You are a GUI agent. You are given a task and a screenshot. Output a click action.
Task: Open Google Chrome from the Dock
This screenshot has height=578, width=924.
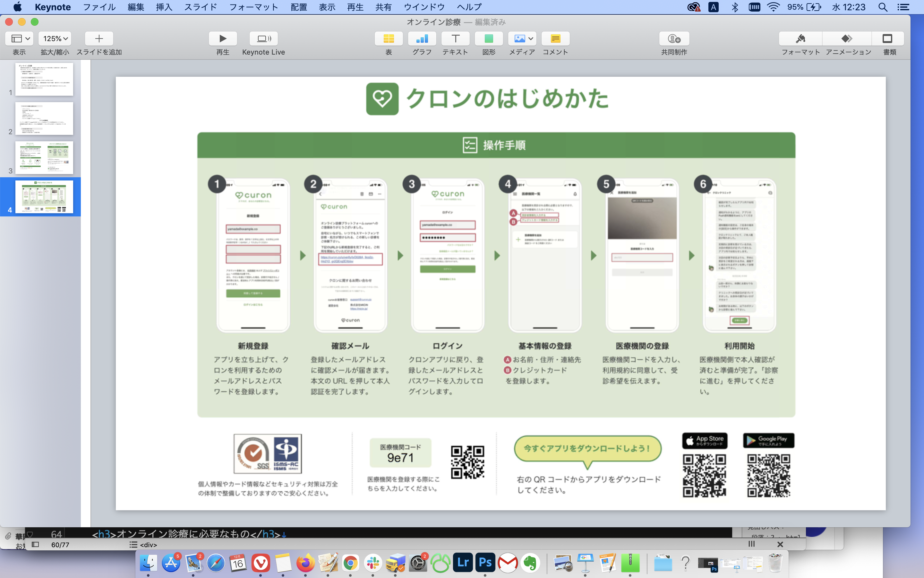click(x=350, y=563)
